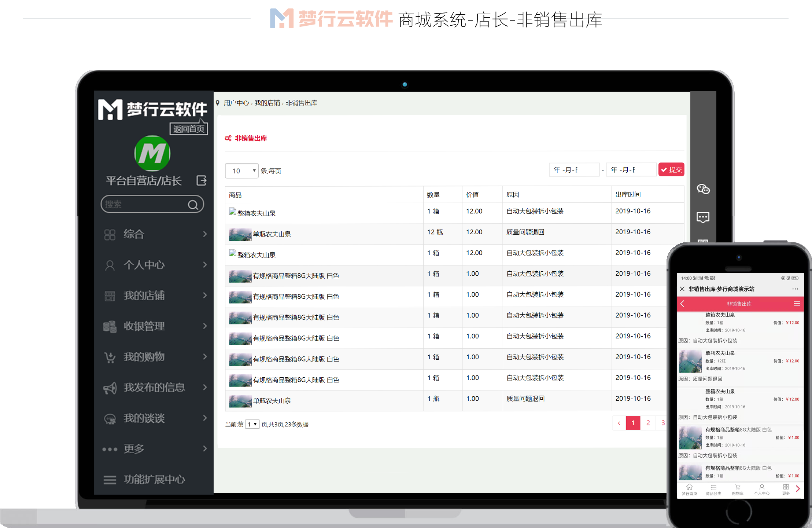The width and height of the screenshot is (812, 528).
Task: Click the 用户中心 breadcrumb link
Action: [236, 103]
